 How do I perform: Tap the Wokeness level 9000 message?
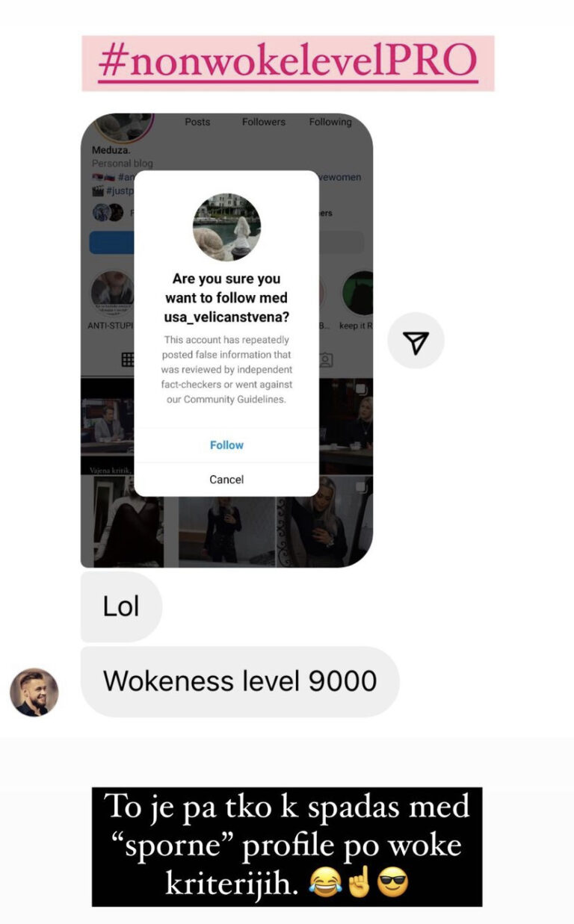[x=240, y=681]
